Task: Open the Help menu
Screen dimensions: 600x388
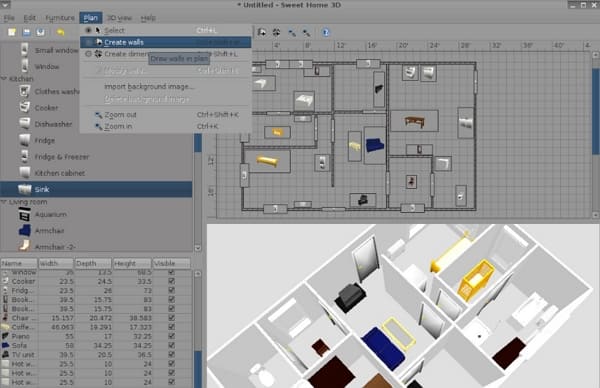Action: (148, 18)
